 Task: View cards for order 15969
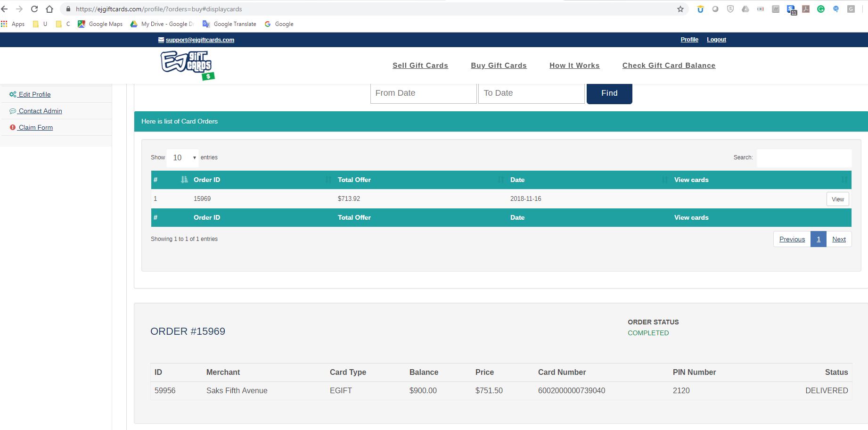pyautogui.click(x=837, y=199)
